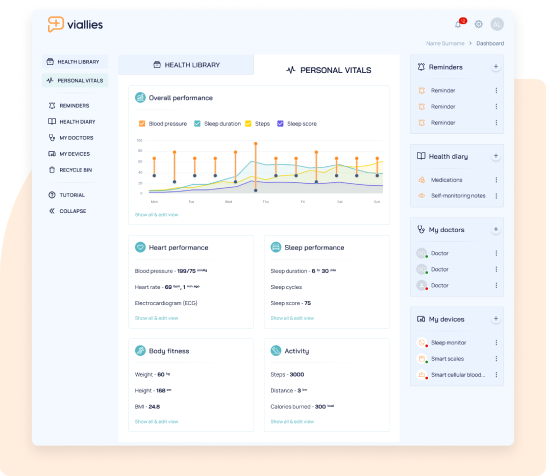
Task: Open Show all link under Body fitness
Action: pyautogui.click(x=156, y=422)
